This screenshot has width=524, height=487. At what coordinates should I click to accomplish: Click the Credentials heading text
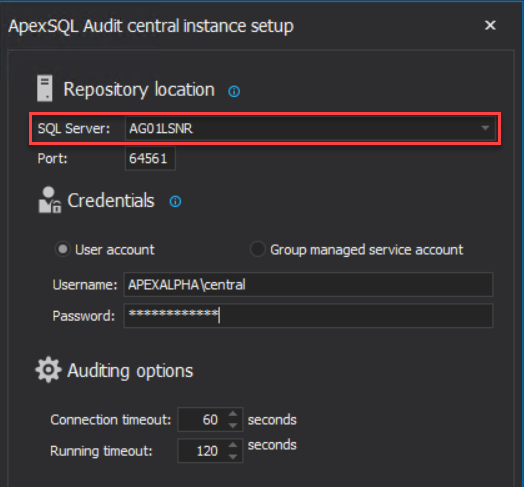pos(111,201)
